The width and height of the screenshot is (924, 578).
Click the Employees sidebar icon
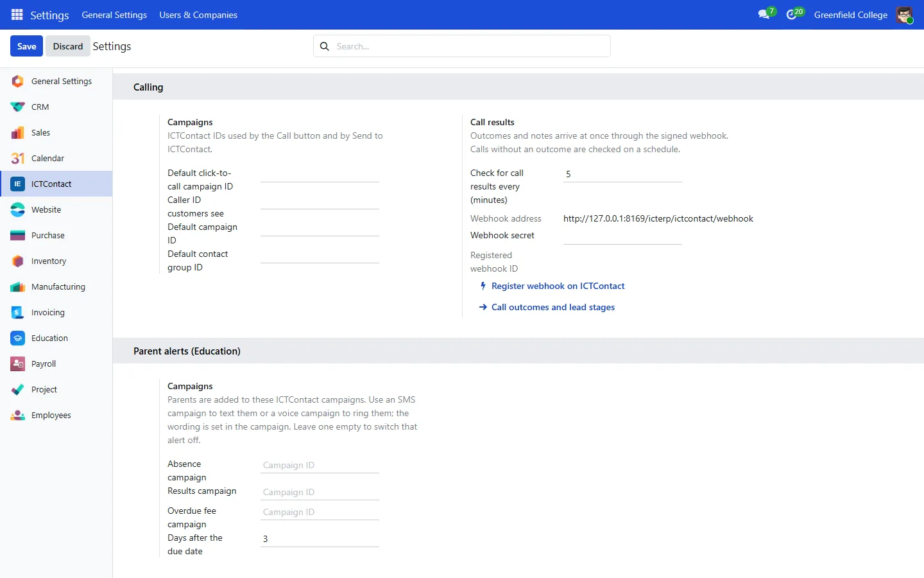[x=18, y=415]
